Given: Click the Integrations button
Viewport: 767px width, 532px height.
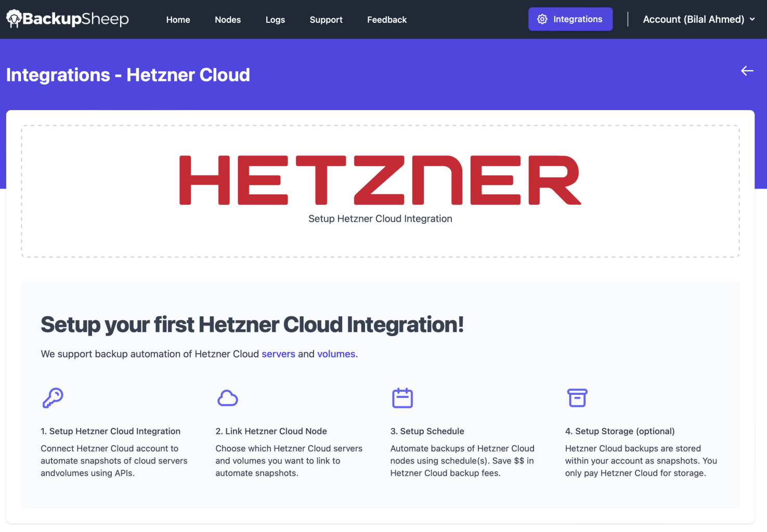Looking at the screenshot, I should pyautogui.click(x=570, y=19).
